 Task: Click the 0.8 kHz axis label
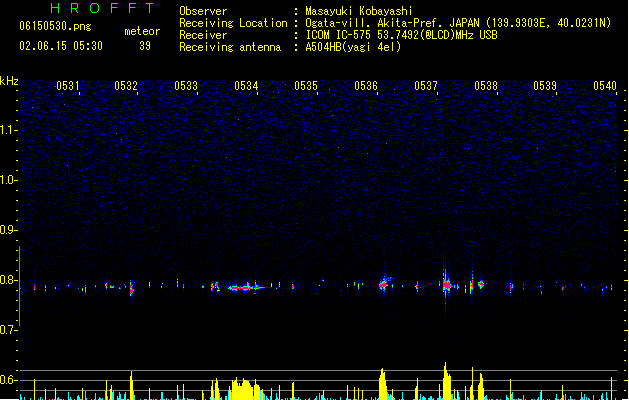8,280
